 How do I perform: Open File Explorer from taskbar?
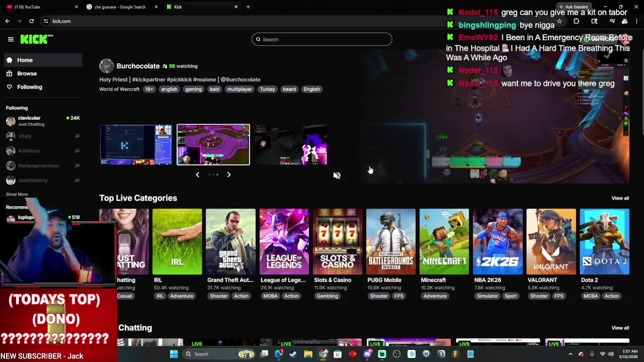(308, 354)
